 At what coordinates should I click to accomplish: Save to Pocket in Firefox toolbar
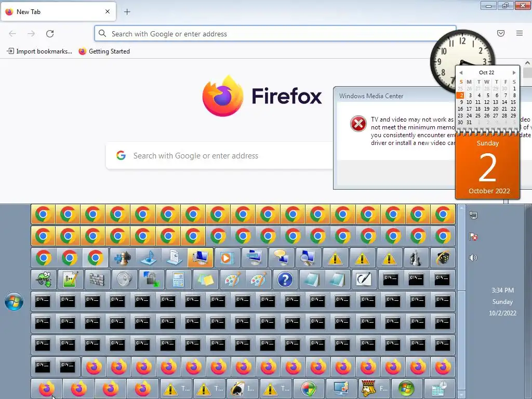pyautogui.click(x=501, y=33)
